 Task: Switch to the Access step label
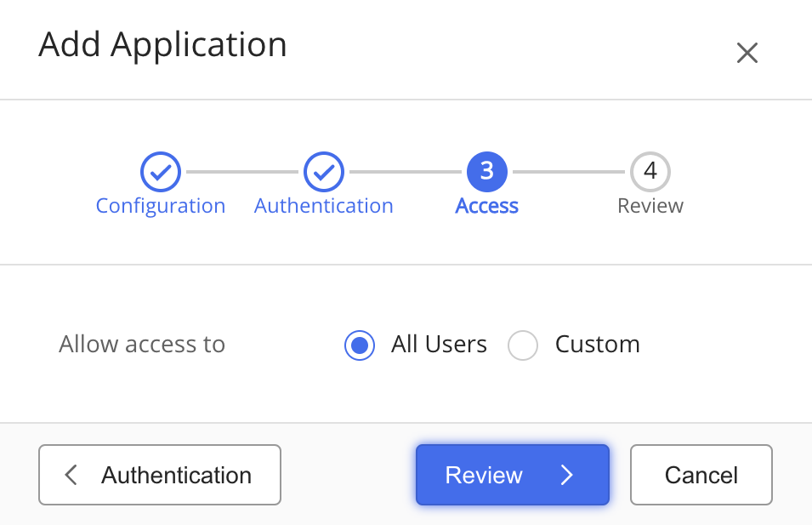[486, 205]
